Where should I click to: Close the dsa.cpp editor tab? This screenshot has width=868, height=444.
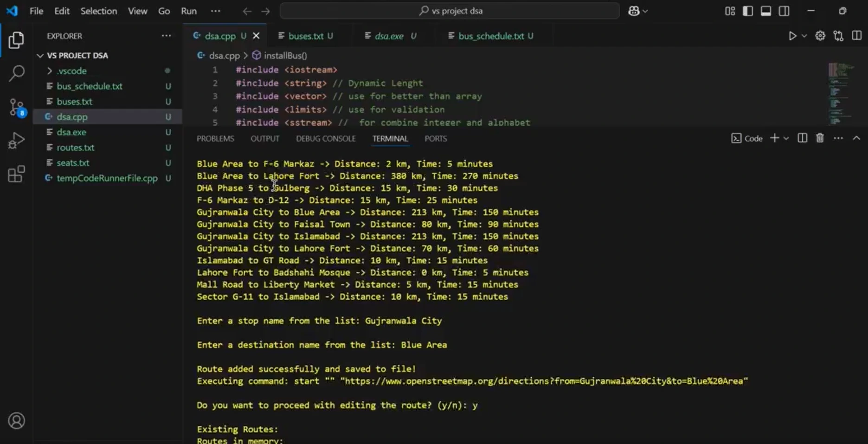pyautogui.click(x=256, y=36)
